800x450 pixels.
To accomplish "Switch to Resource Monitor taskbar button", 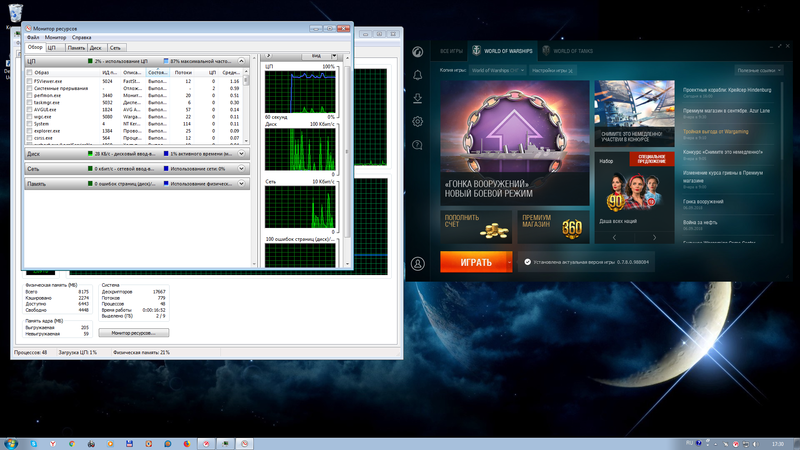I will 244,444.
